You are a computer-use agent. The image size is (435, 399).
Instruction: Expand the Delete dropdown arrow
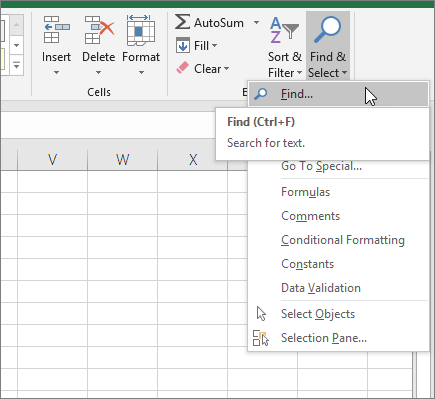[98, 72]
